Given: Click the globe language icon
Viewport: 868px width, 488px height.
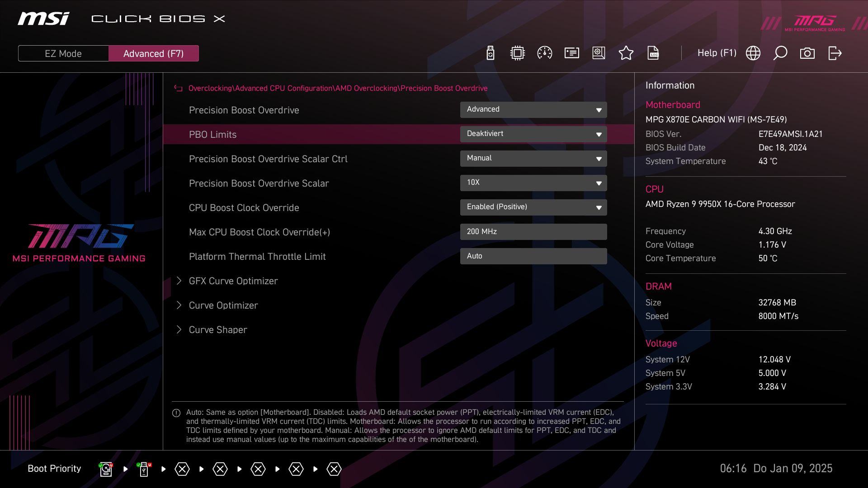Looking at the screenshot, I should coord(753,53).
